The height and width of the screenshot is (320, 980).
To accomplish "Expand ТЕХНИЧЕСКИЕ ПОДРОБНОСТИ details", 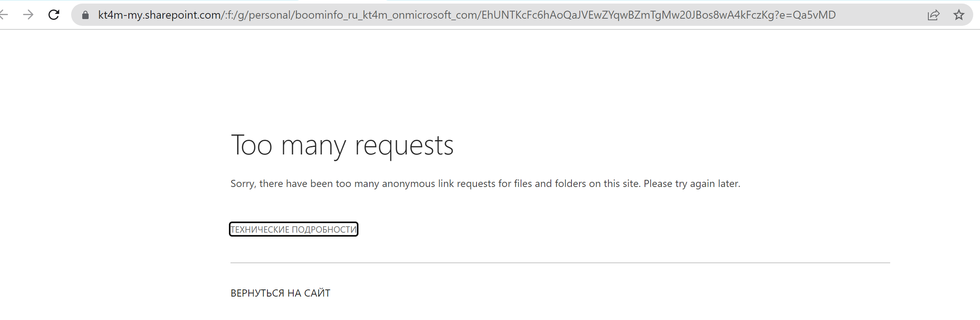I will click(294, 229).
